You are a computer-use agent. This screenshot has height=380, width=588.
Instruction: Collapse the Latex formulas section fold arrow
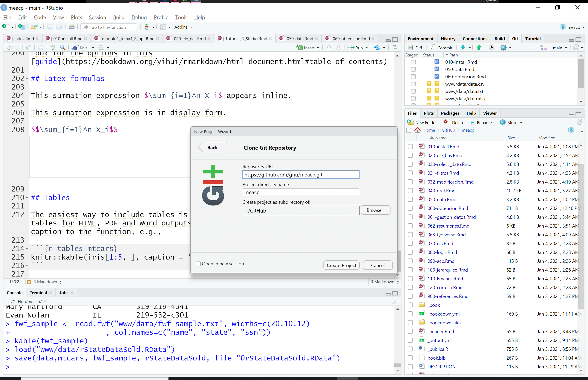pos(27,78)
